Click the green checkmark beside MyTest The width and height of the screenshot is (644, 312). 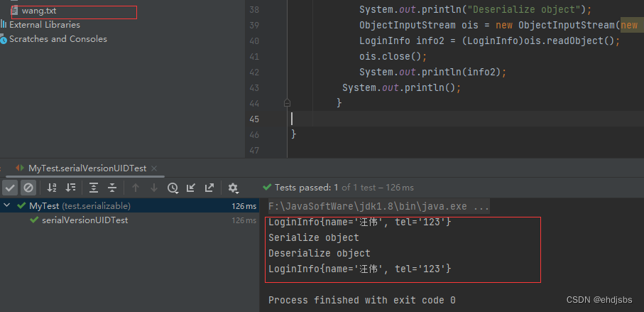21,205
